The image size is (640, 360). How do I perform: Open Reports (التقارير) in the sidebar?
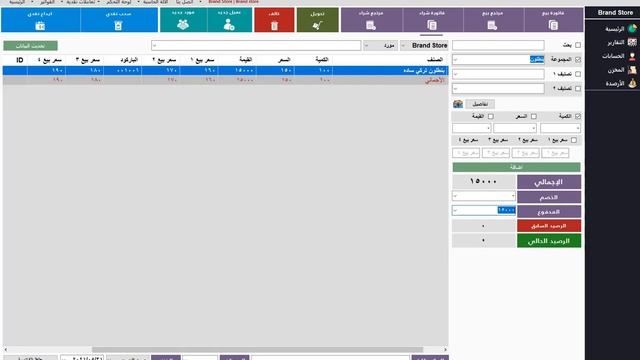click(x=620, y=42)
